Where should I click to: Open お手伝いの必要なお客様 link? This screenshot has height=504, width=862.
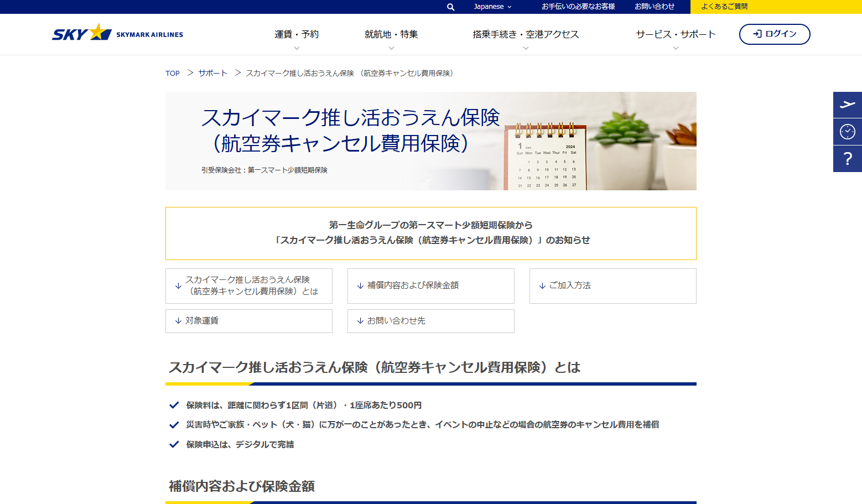point(578,7)
